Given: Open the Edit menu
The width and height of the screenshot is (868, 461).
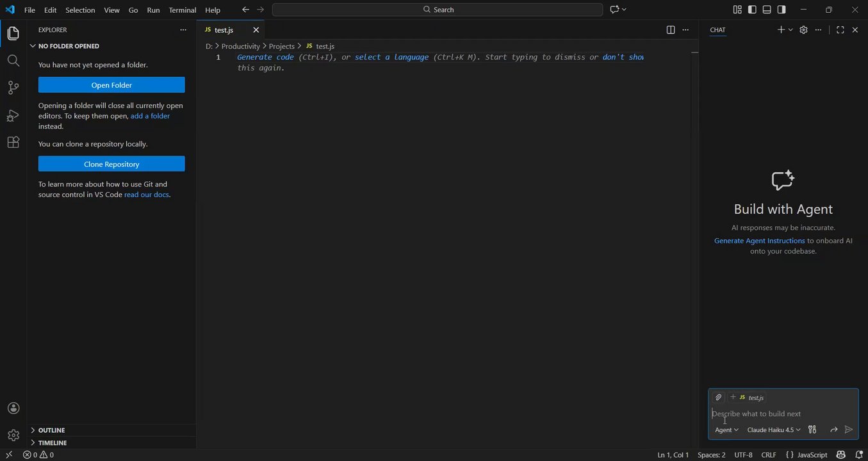Looking at the screenshot, I should 51,10.
